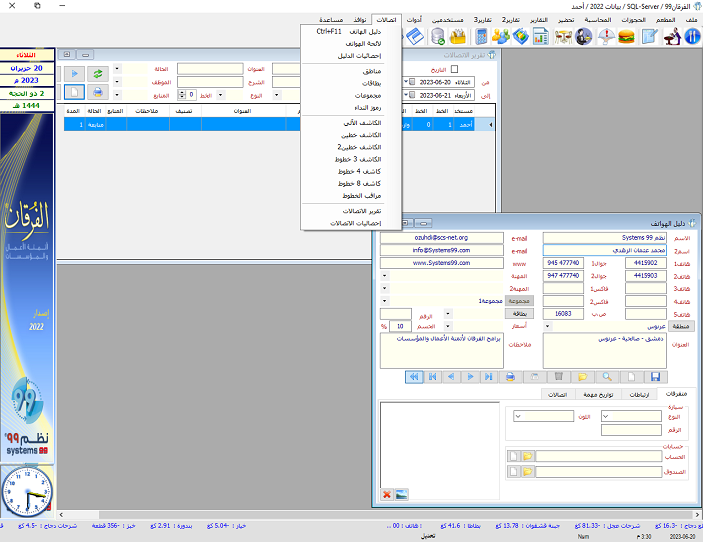Click the trash delete icon in phone directory
703x542 pixels.
point(558,377)
